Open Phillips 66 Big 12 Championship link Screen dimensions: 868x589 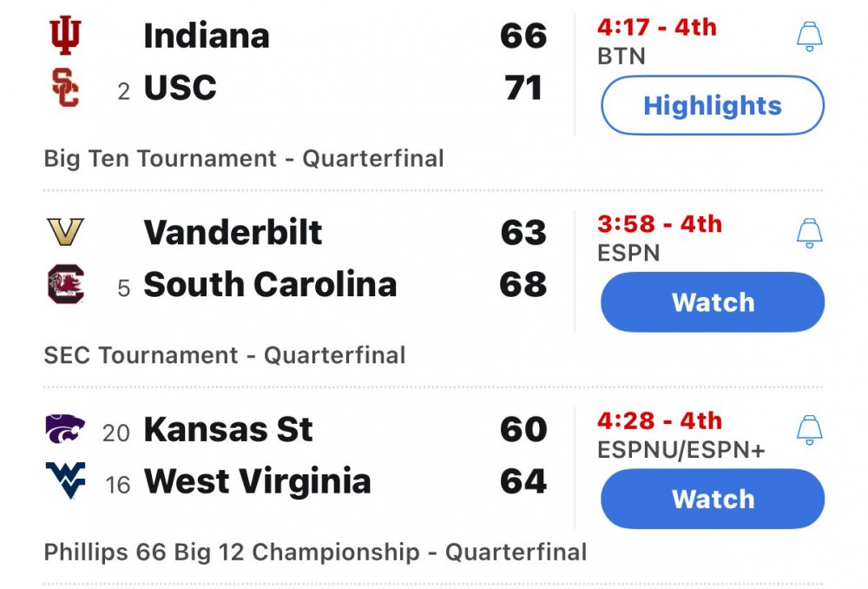pyautogui.click(x=315, y=552)
